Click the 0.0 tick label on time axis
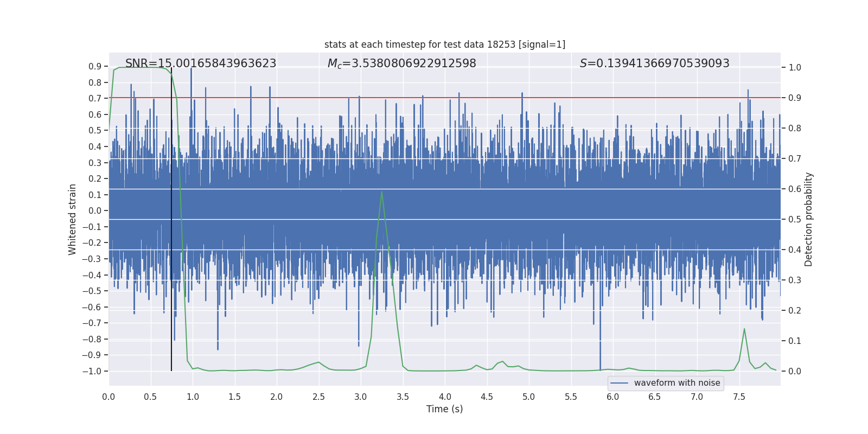Viewport: 868px width, 434px height. 109,397
